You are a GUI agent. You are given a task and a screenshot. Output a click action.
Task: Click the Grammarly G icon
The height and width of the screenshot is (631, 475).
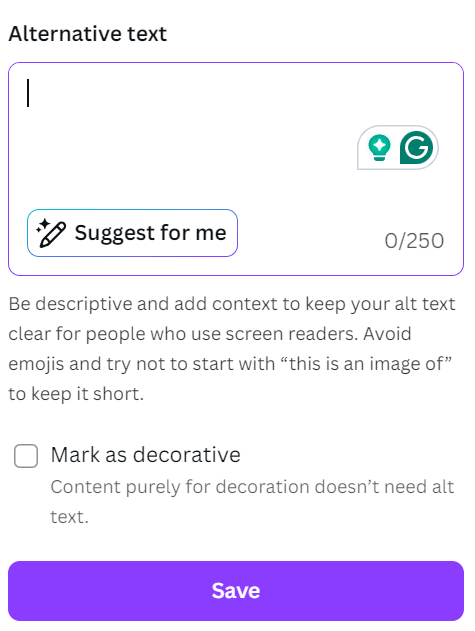coord(417,147)
